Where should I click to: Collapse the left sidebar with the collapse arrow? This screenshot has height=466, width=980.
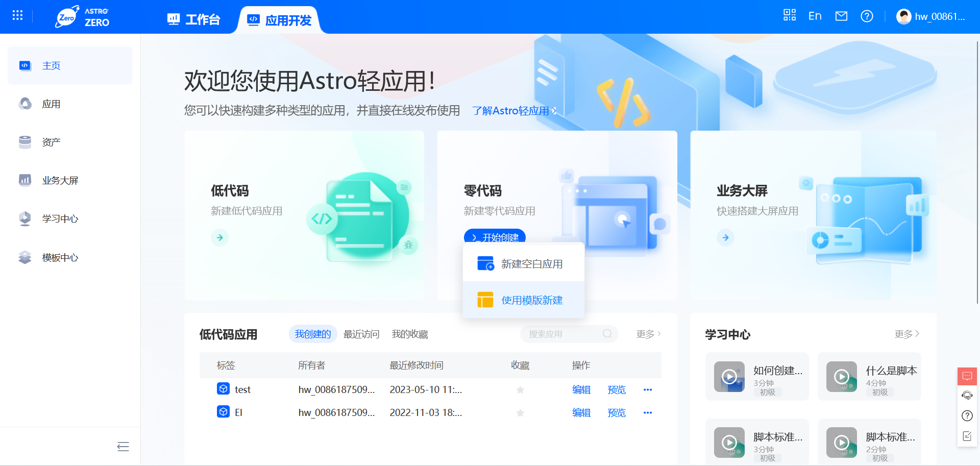click(x=122, y=446)
